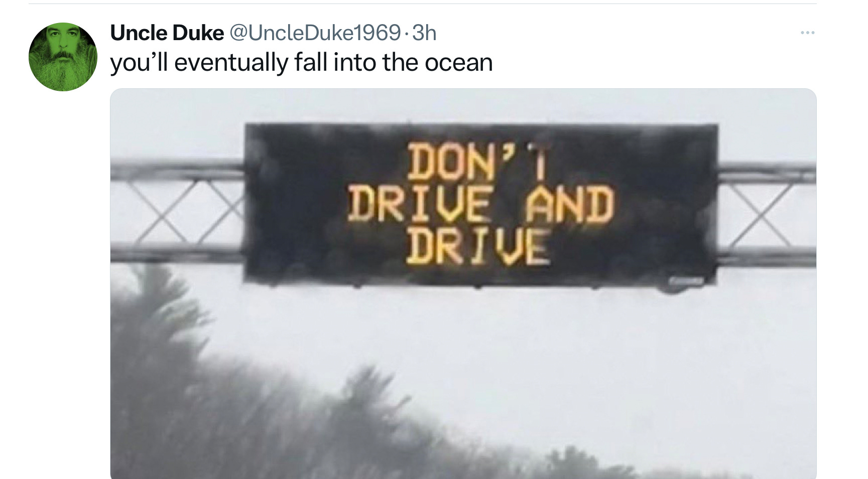Click the tweet text about the ocean
Image resolution: width=868 pixels, height=479 pixels.
coord(301,63)
